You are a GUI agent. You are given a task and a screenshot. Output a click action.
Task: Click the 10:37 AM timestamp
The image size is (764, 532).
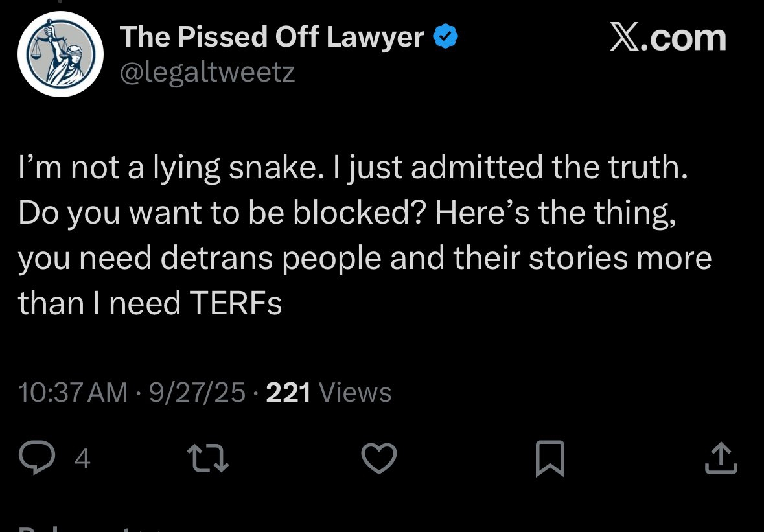pos(73,392)
